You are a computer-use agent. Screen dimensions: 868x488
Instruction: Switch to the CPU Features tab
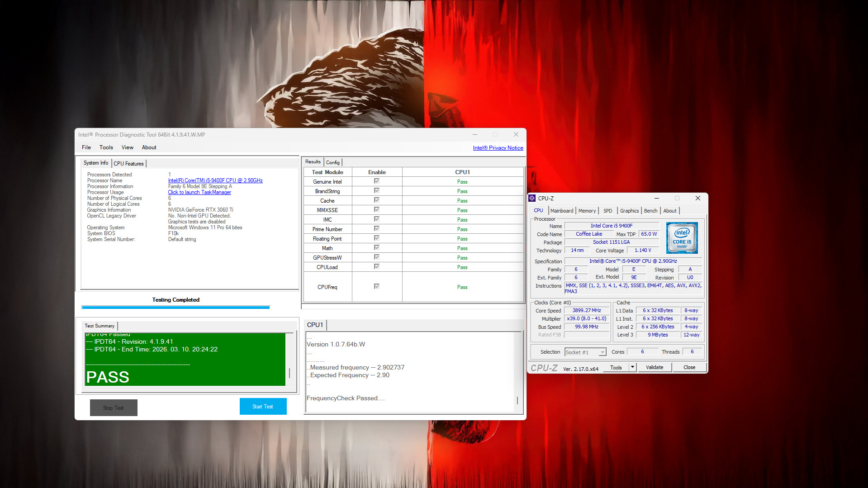(x=128, y=164)
